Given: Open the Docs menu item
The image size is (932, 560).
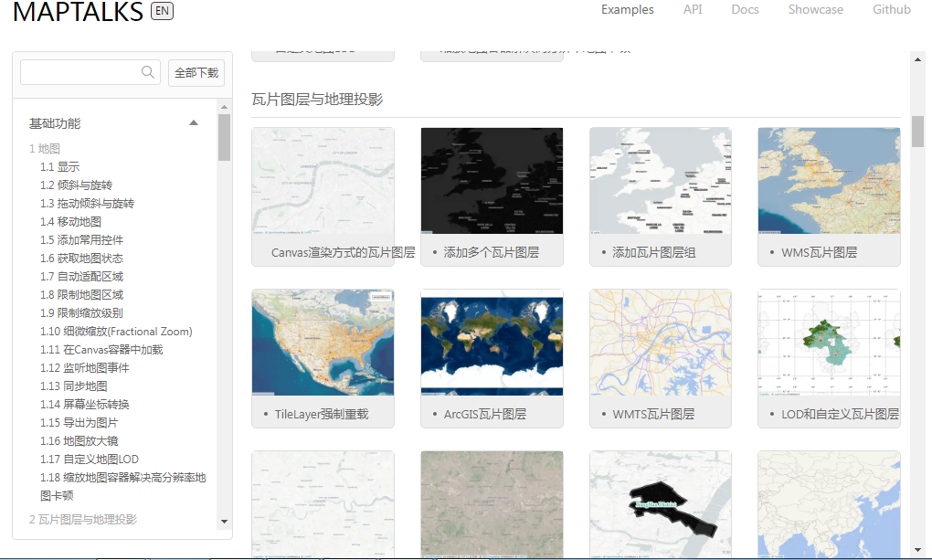Looking at the screenshot, I should 745,9.
